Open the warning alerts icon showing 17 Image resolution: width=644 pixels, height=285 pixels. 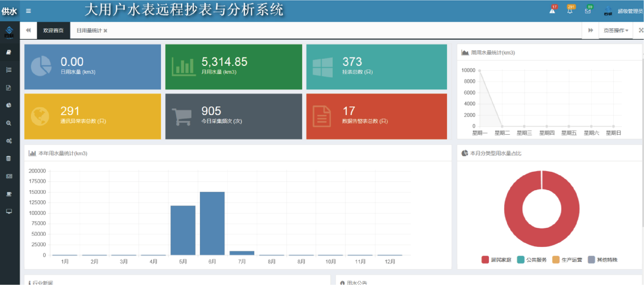552,11
